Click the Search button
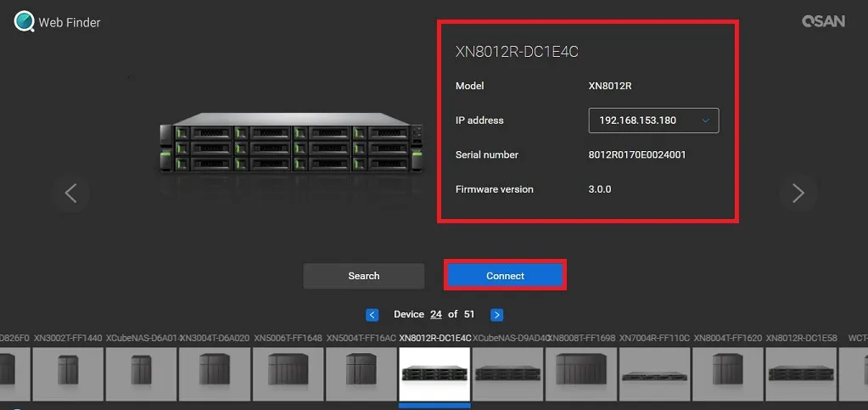This screenshot has width=868, height=410. point(364,276)
